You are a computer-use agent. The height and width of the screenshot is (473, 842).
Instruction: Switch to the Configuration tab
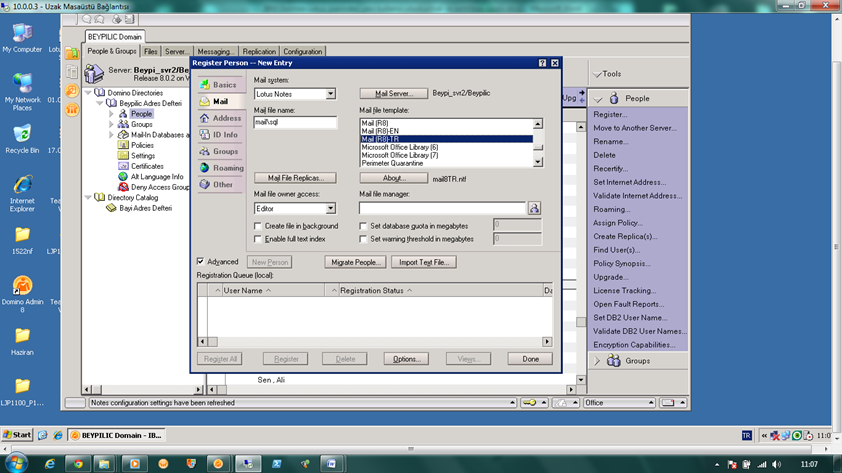coord(303,52)
